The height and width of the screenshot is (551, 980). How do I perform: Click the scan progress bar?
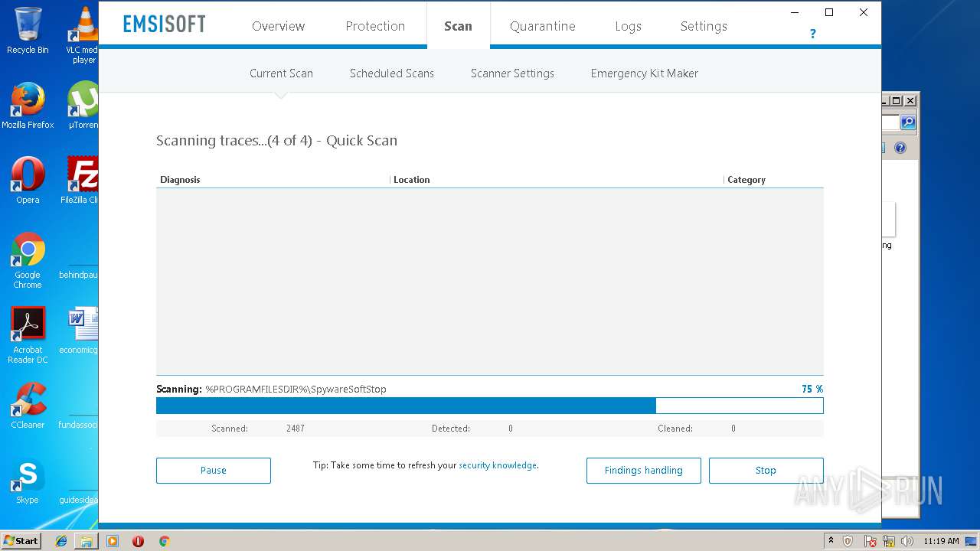490,406
